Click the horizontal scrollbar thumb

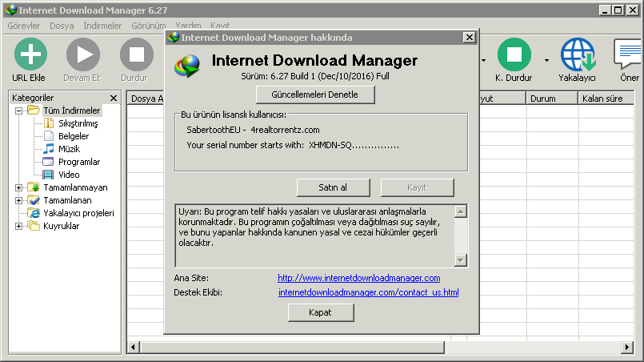pyautogui.click(x=292, y=348)
